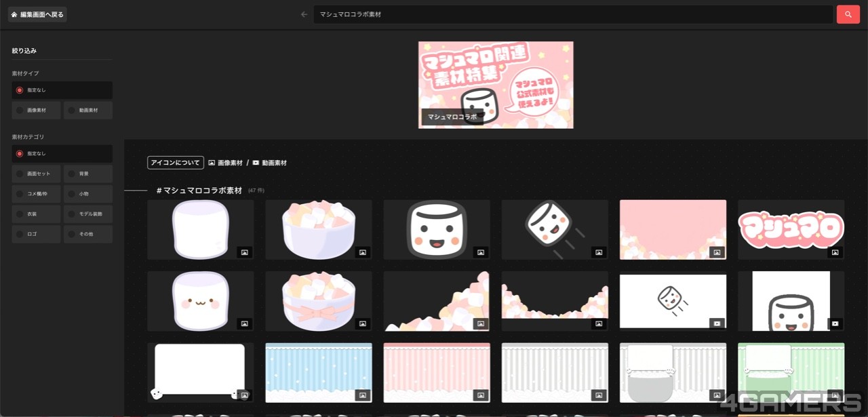Open ribbon-tied marshmallow bowl thumbnail

point(319,301)
